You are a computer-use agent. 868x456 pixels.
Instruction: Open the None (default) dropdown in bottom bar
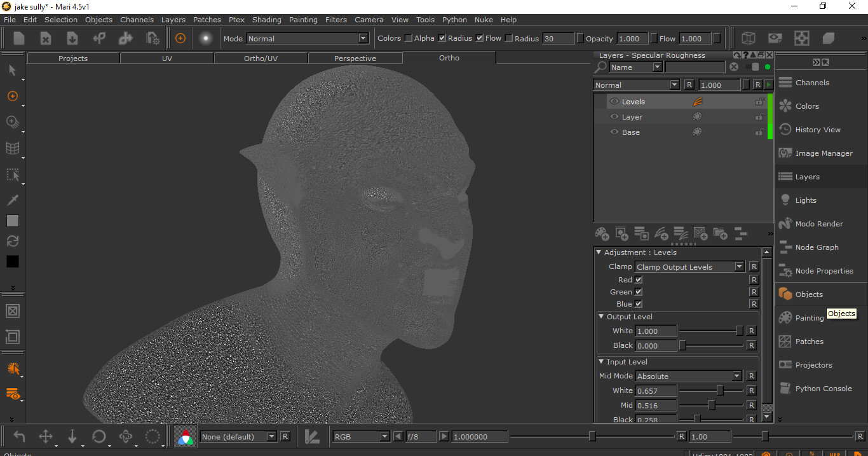click(239, 437)
